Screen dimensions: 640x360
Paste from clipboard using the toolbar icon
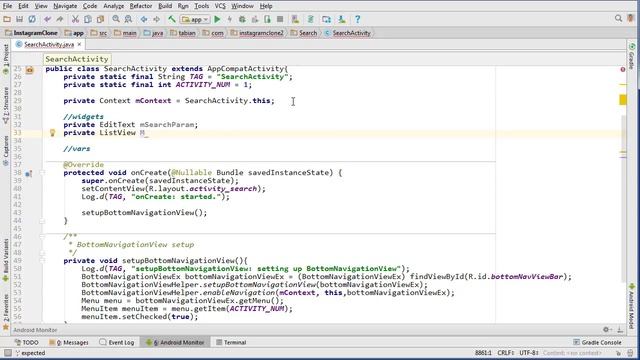(x=100, y=19)
